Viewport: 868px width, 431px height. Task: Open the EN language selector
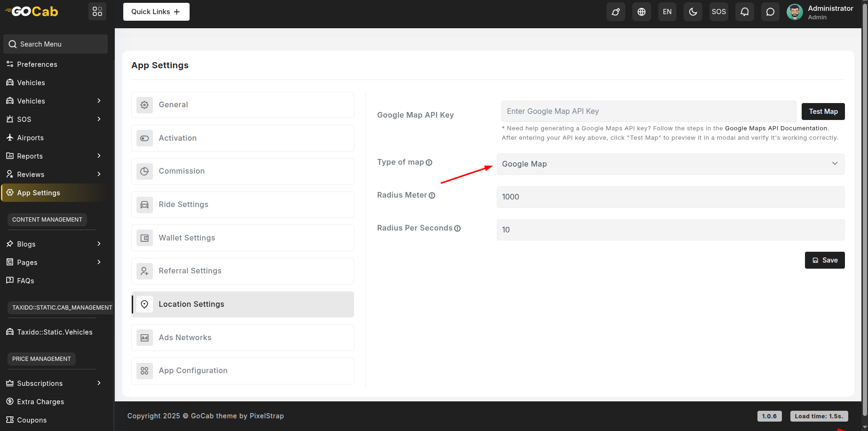[x=667, y=12]
